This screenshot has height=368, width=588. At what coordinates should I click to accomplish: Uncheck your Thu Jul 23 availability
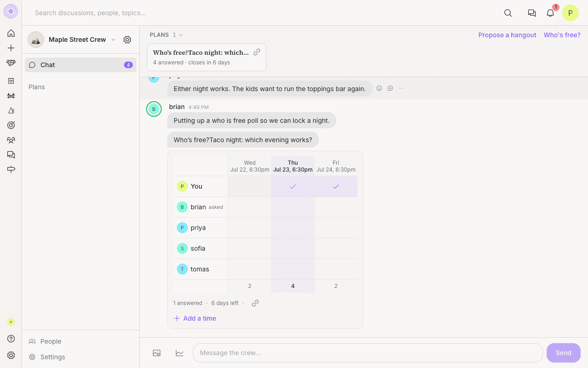coord(293,186)
